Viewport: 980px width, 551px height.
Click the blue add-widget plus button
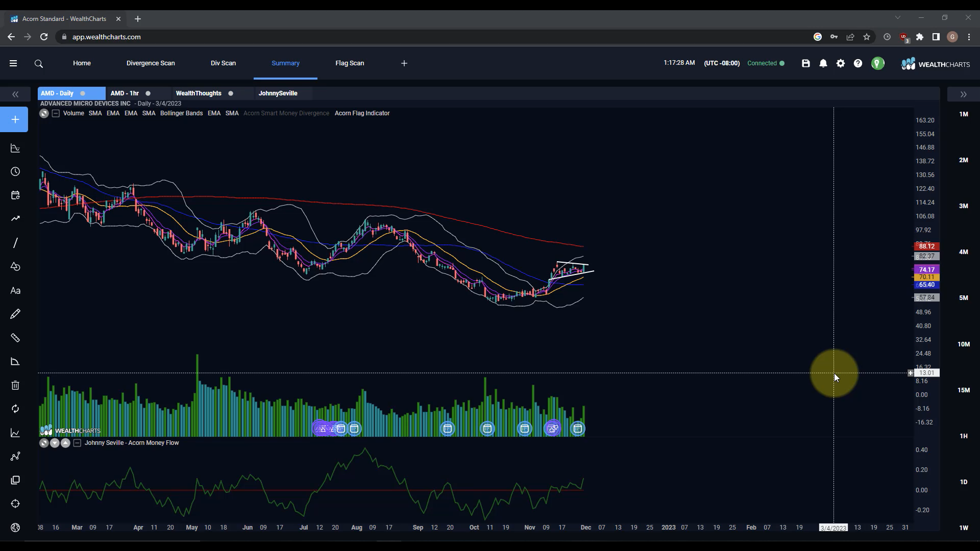coord(15,119)
